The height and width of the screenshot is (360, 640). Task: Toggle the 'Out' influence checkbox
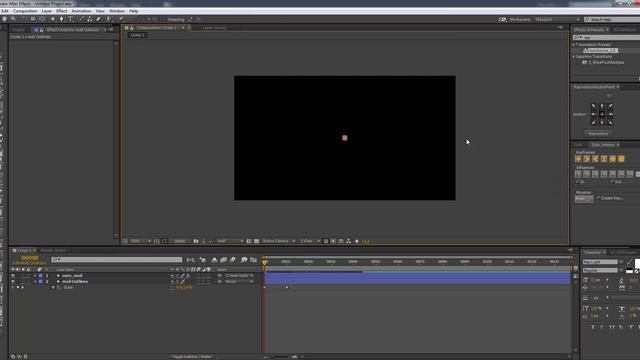(x=611, y=182)
